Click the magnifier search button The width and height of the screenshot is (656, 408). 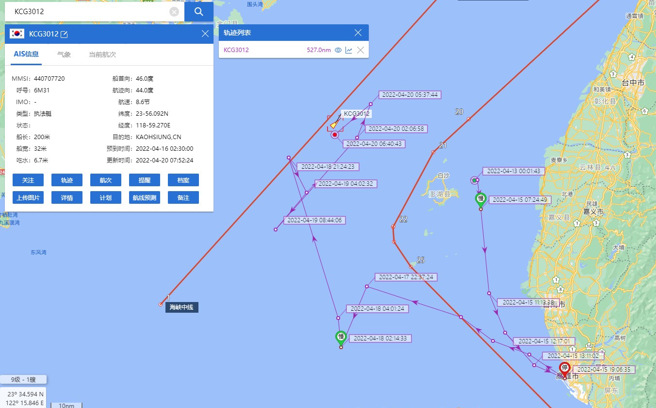coord(199,12)
